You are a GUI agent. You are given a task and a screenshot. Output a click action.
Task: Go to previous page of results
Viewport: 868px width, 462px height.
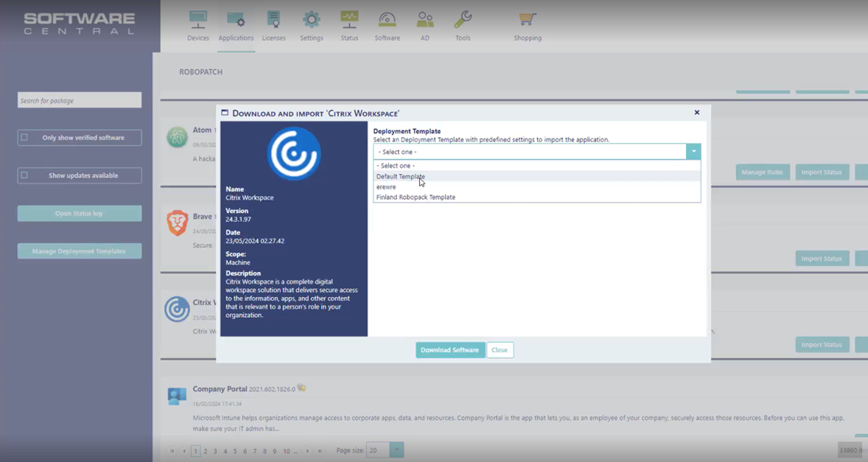click(x=184, y=451)
